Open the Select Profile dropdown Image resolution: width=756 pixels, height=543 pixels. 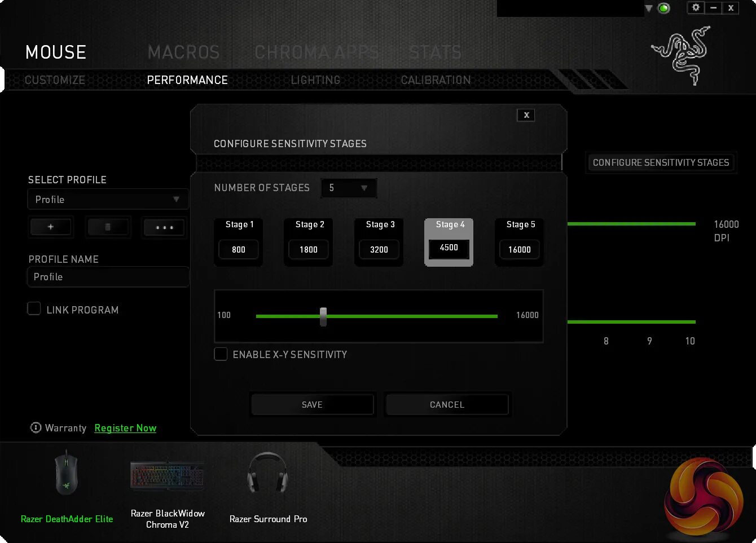tap(107, 200)
